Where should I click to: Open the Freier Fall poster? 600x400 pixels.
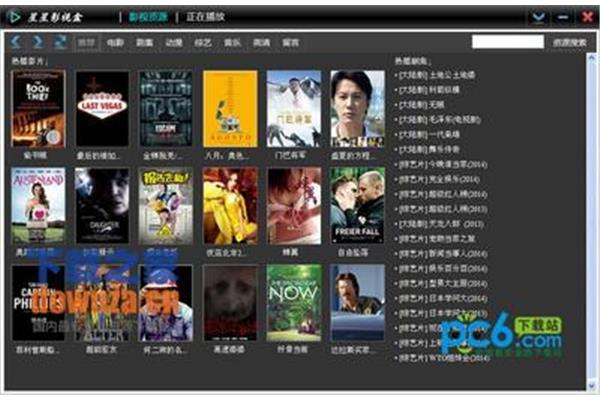coord(357,206)
